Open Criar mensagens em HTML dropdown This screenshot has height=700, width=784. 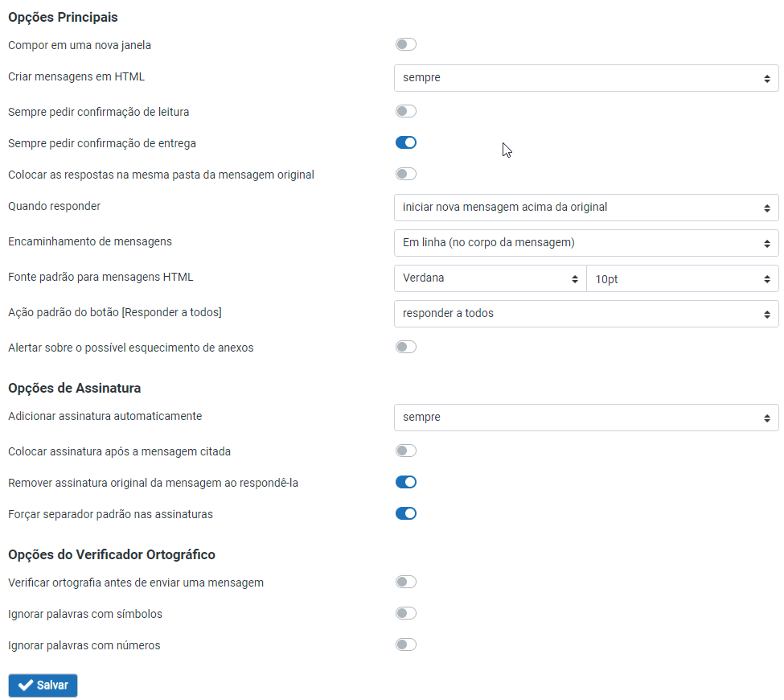point(586,78)
